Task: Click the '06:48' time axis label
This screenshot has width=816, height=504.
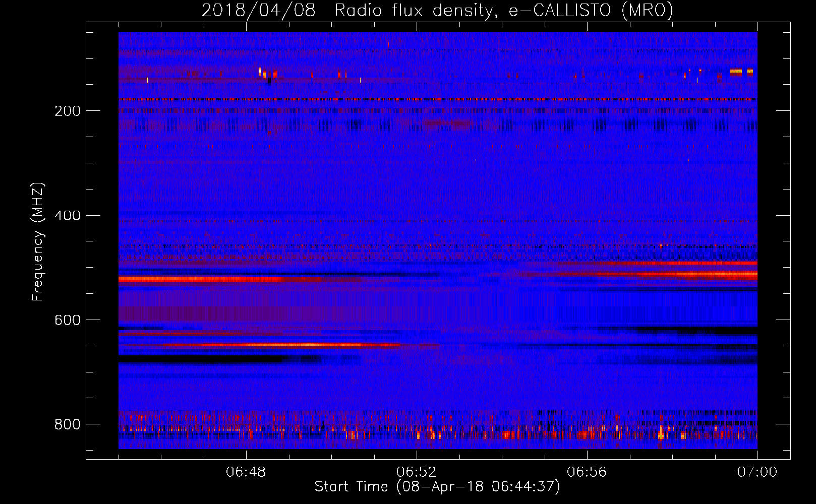Action: pyautogui.click(x=246, y=472)
